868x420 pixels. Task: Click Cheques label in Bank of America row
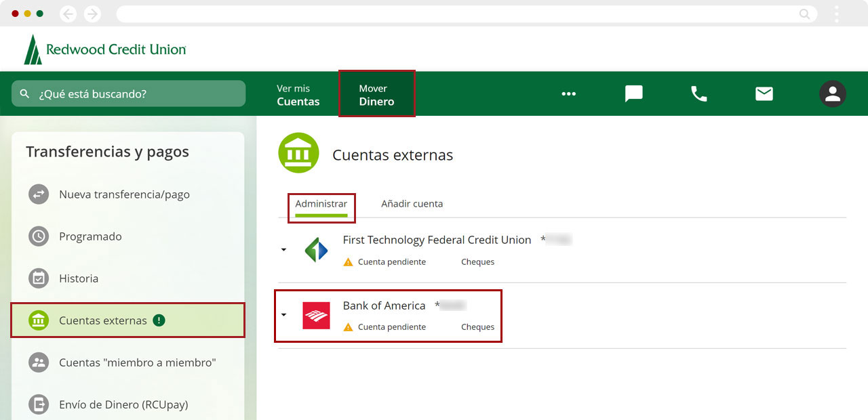(477, 327)
